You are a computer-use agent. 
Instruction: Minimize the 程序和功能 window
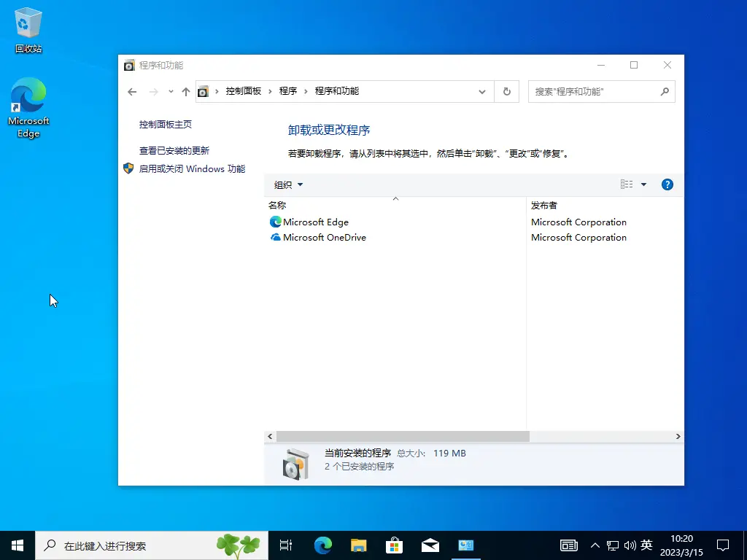(601, 65)
